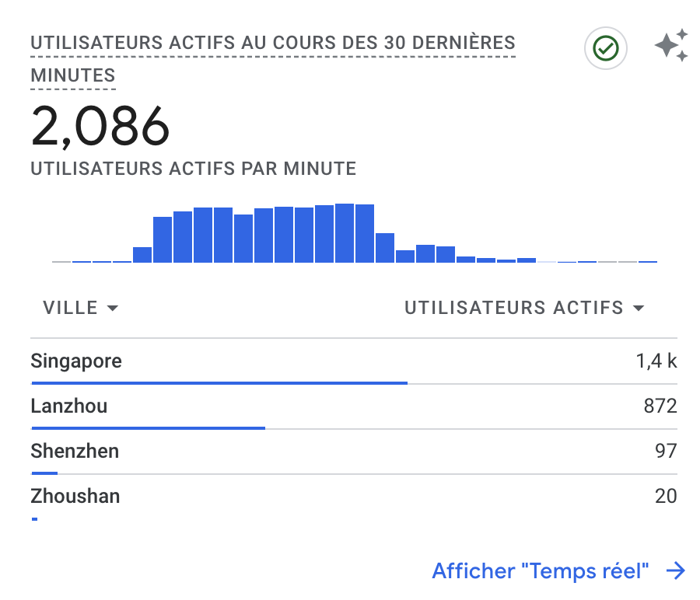The width and height of the screenshot is (700, 600).
Task: Open the UTILISATEURS ACTIFS metric dropdown
Action: click(525, 309)
